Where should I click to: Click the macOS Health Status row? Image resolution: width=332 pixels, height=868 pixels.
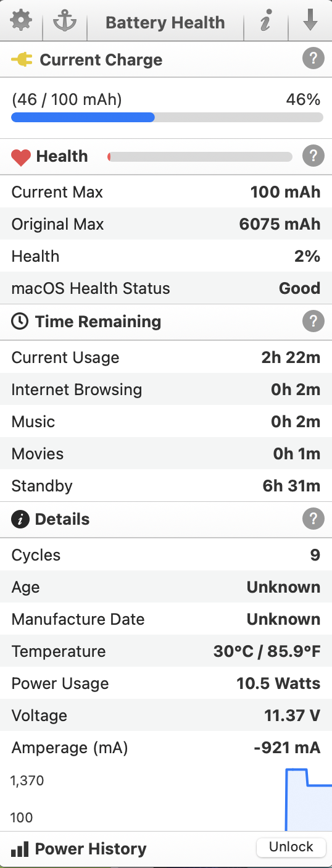click(166, 288)
